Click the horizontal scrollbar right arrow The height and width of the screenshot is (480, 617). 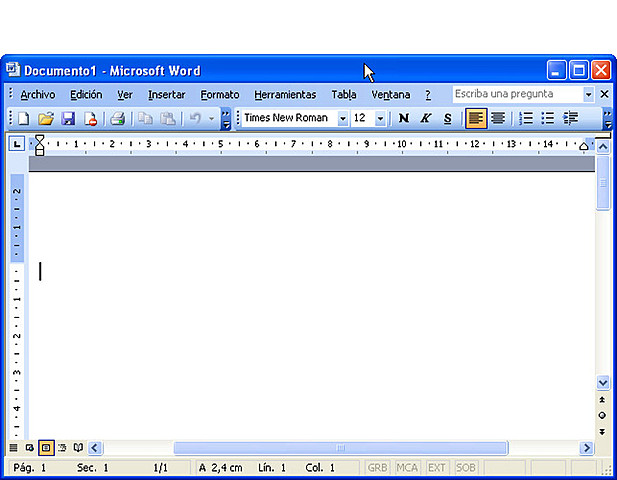(x=587, y=448)
